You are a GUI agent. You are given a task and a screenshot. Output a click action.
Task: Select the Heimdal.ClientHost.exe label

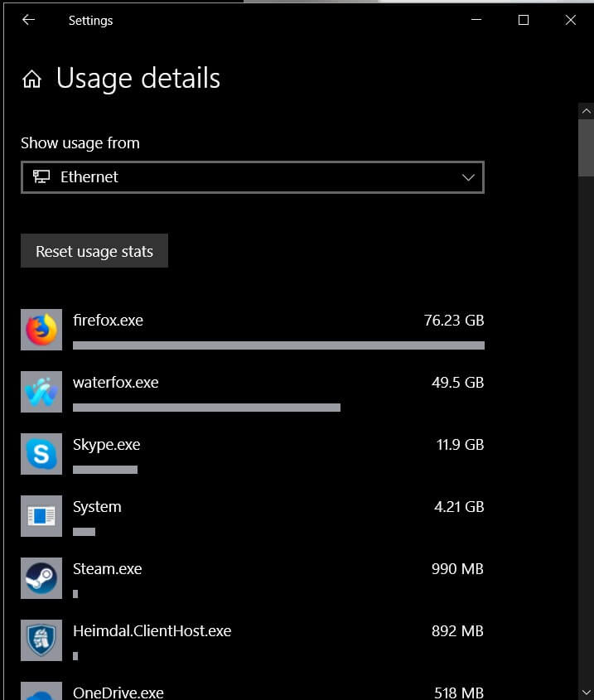tap(152, 630)
